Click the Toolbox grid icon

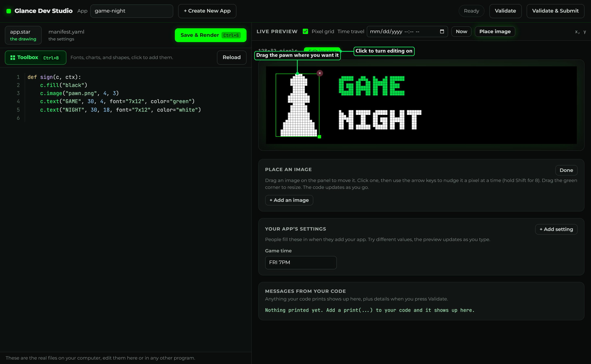13,58
